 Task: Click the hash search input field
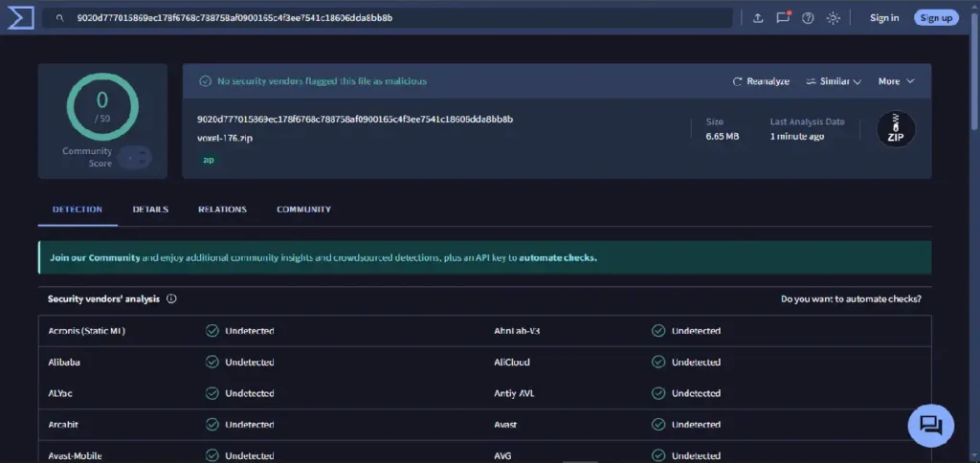pyautogui.click(x=388, y=18)
